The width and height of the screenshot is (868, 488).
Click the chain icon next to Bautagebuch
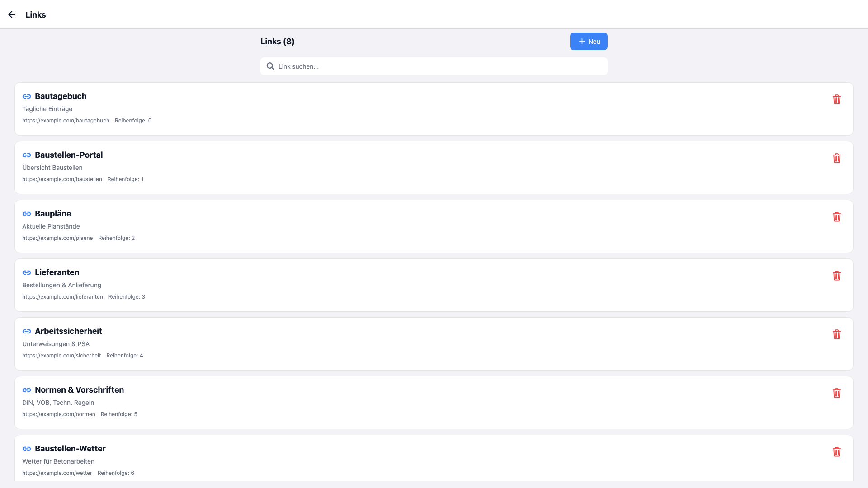tap(27, 96)
